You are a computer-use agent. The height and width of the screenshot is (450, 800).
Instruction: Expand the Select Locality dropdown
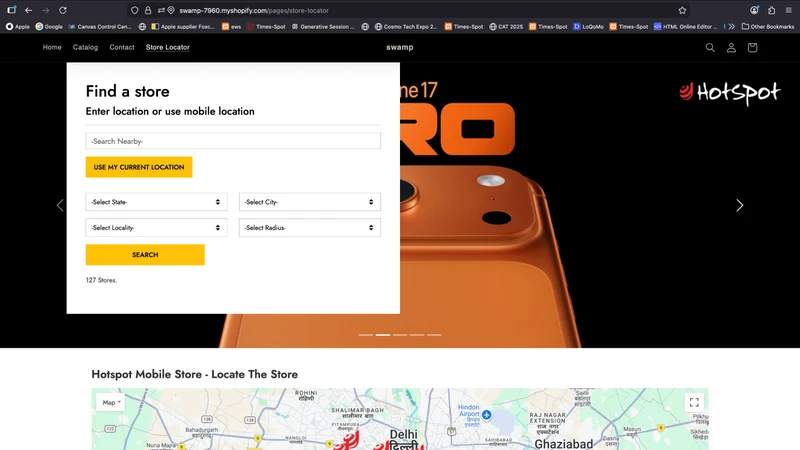pos(156,228)
